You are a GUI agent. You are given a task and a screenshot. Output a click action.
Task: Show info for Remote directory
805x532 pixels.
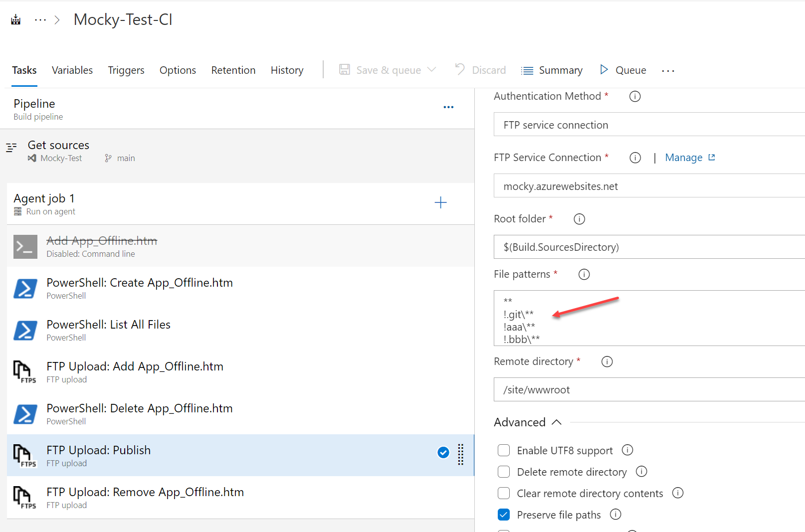point(607,361)
